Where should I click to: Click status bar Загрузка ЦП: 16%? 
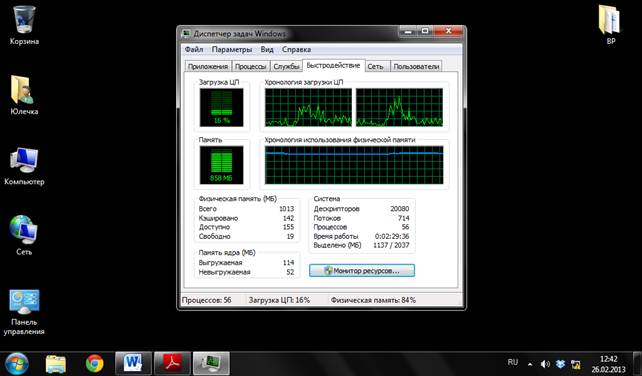click(279, 300)
